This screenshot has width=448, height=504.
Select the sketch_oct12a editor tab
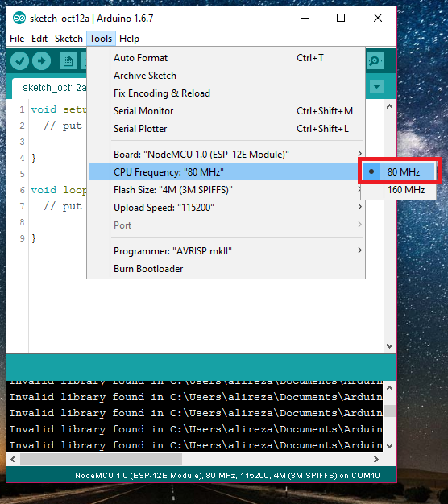click(50, 88)
